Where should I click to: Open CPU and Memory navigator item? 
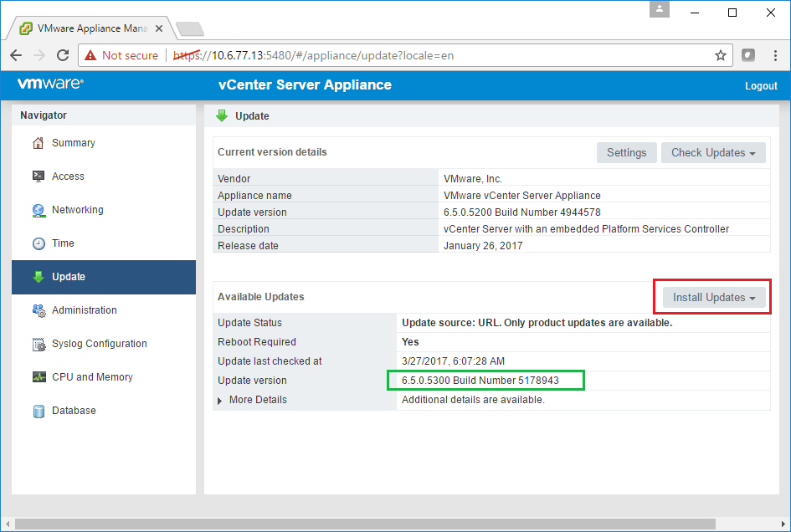(x=104, y=377)
